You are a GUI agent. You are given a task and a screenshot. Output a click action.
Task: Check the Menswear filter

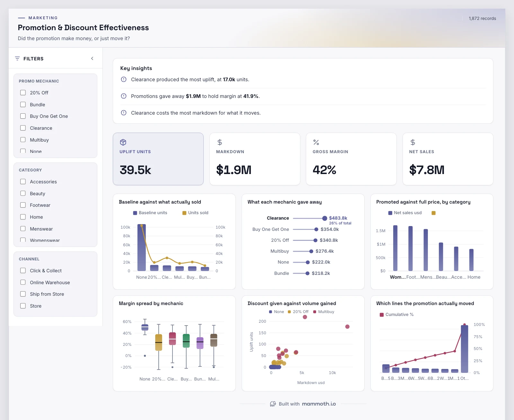click(x=23, y=229)
